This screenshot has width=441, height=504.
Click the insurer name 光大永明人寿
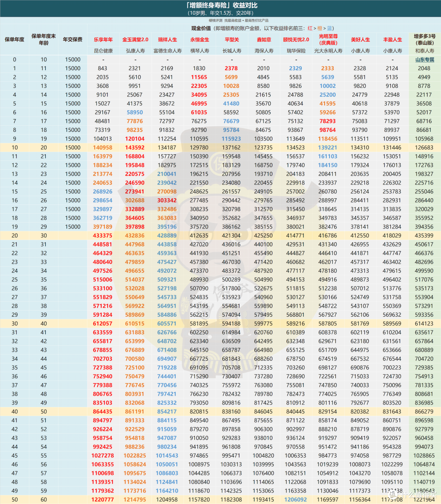click(x=328, y=51)
